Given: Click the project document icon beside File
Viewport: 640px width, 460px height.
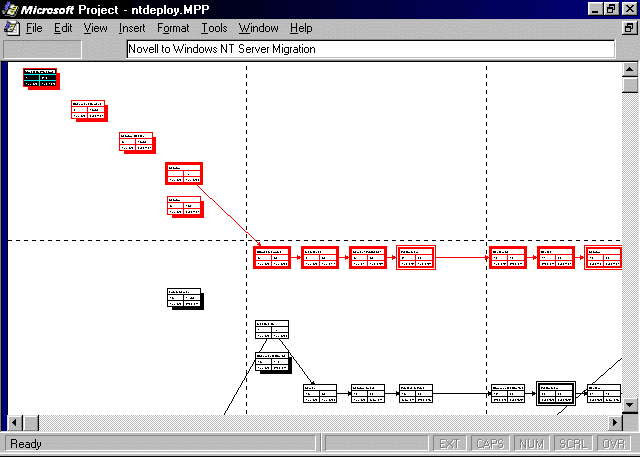Looking at the screenshot, I should [x=10, y=28].
